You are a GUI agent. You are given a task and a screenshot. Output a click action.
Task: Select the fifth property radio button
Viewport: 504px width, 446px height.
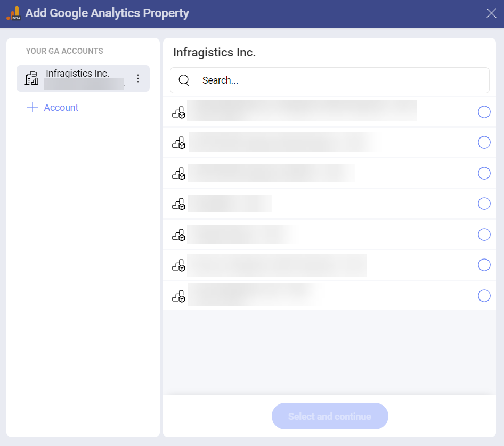coord(484,234)
